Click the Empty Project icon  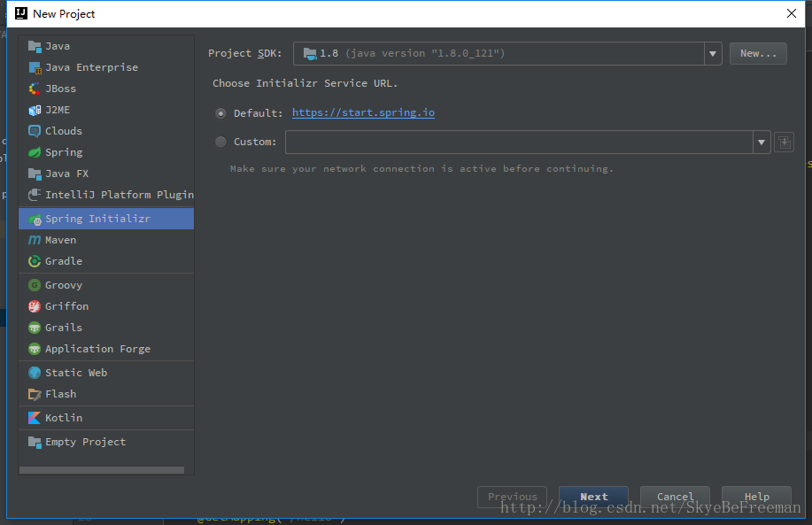point(35,442)
